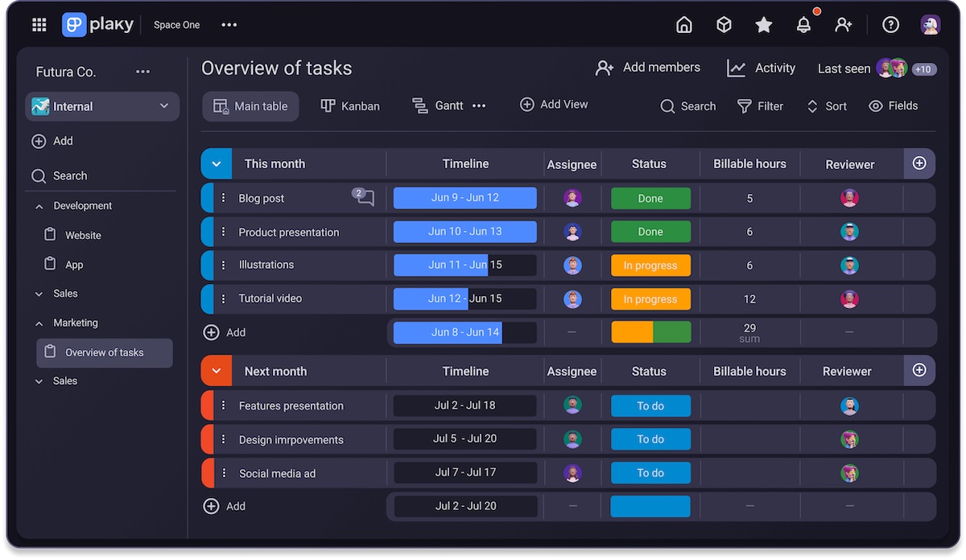Open the cube spaces icon

pos(724,25)
